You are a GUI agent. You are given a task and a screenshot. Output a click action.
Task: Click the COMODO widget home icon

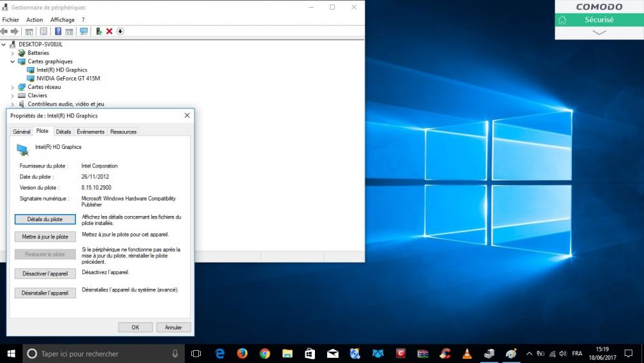[562, 20]
